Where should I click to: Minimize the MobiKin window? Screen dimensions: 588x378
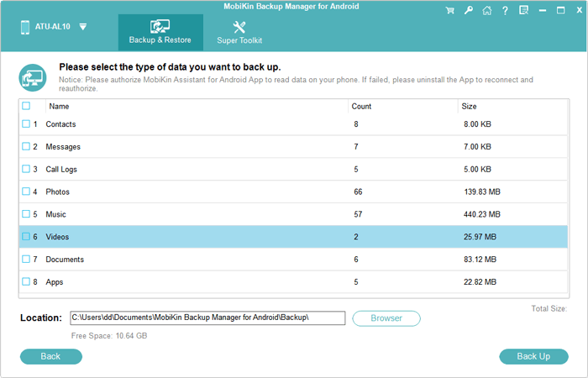pos(541,12)
